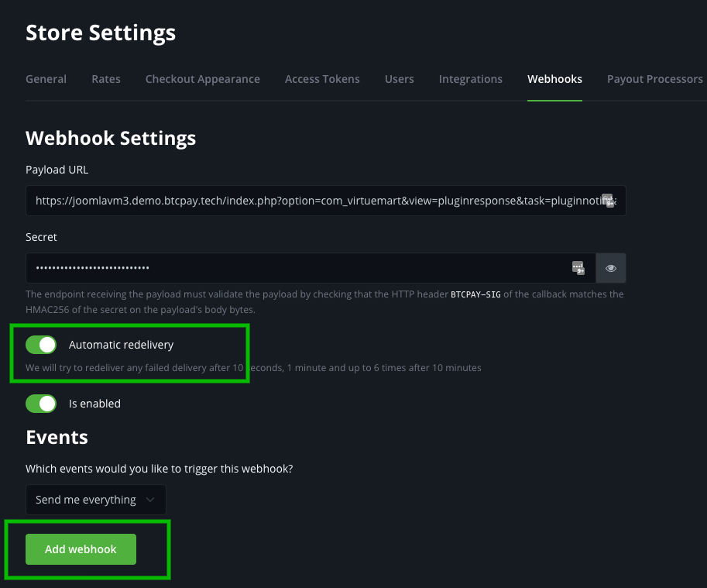Click inside the Payload URL input

tap(310, 200)
